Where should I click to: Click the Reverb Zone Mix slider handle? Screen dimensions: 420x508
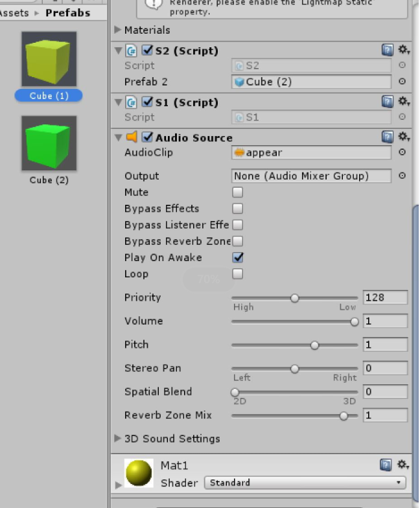point(344,416)
